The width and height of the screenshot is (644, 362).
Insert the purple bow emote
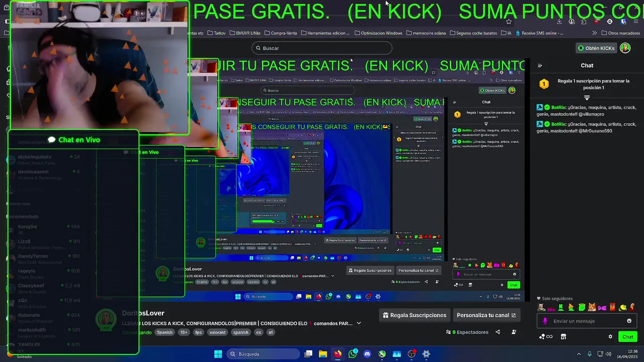(x=602, y=307)
